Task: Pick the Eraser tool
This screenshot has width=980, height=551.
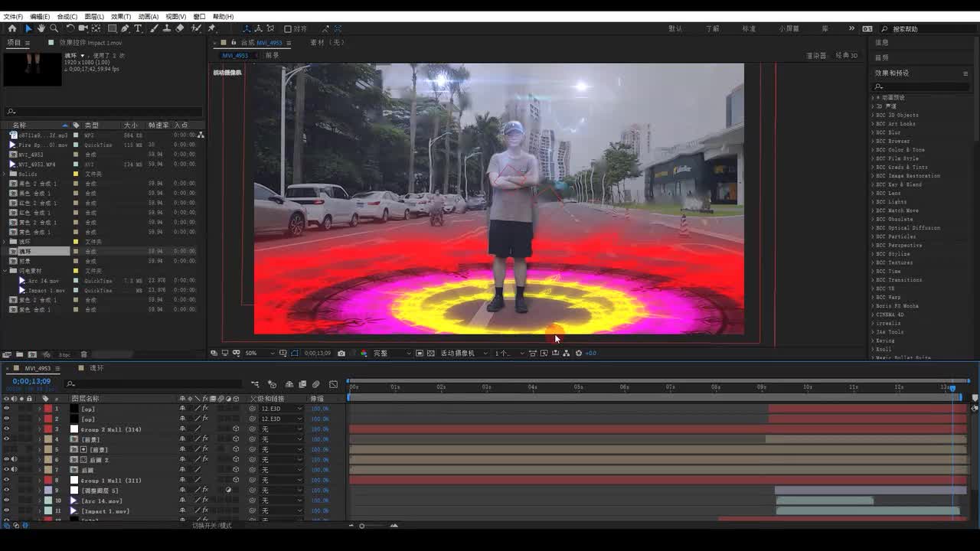Action: click(x=180, y=28)
